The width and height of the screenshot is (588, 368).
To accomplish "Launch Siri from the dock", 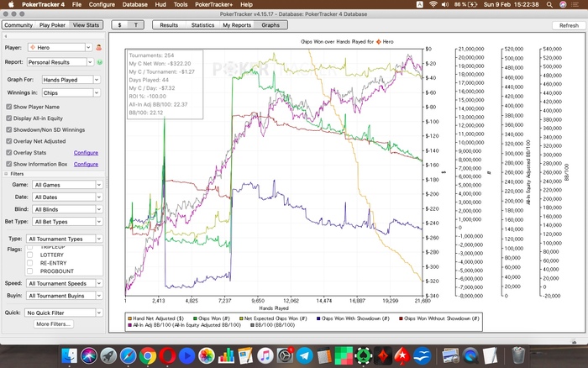I will click(x=89, y=355).
